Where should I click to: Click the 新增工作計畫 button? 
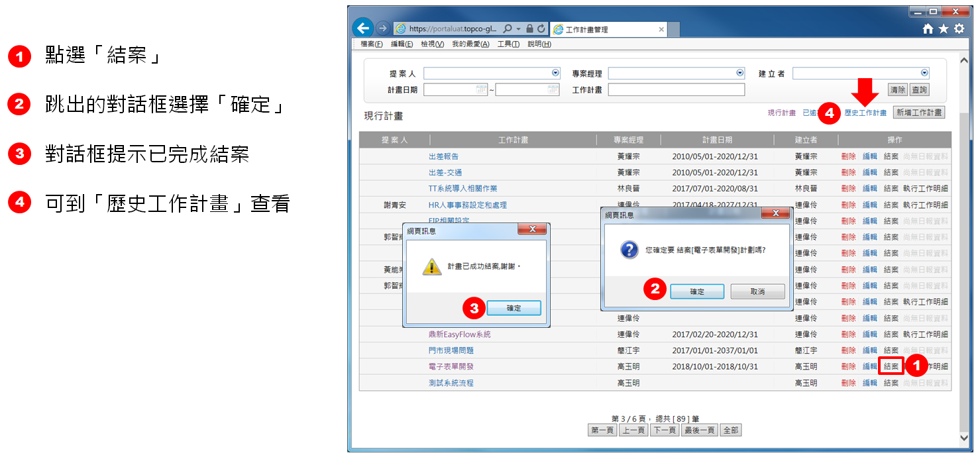pos(918,113)
